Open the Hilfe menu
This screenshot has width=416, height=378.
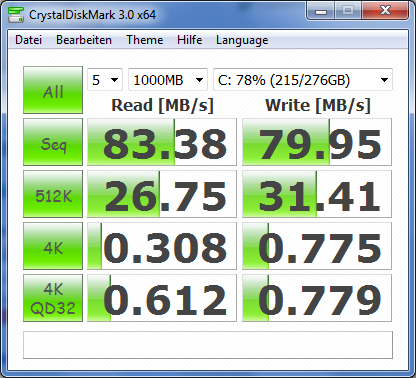pyautogui.click(x=189, y=40)
